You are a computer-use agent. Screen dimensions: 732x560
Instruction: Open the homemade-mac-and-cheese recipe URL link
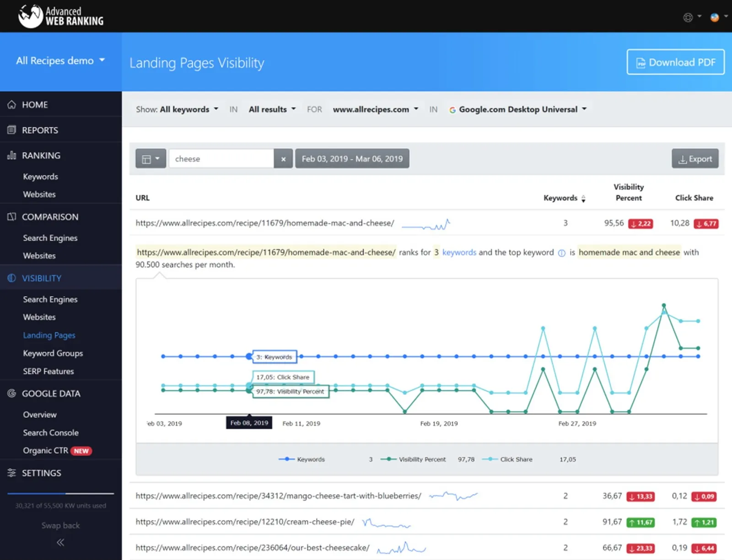264,223
